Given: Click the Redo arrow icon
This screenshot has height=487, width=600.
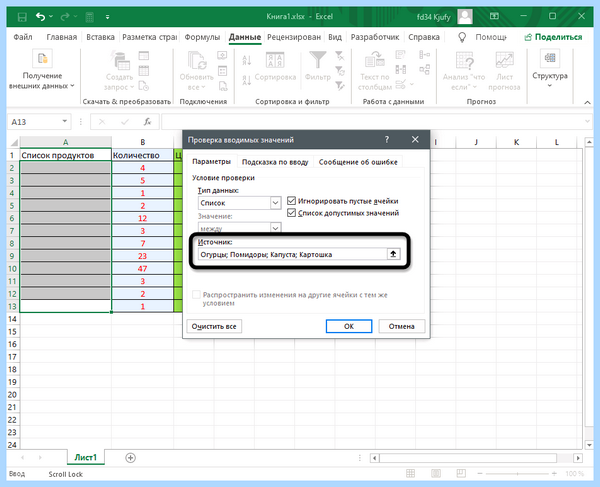Looking at the screenshot, I should pyautogui.click(x=65, y=16).
